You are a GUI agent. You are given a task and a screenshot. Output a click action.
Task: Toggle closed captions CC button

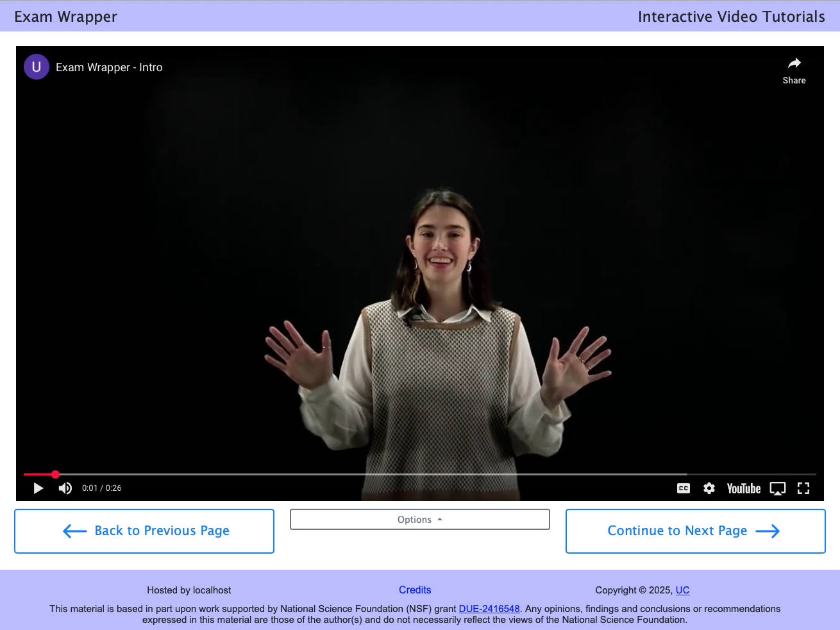click(684, 488)
